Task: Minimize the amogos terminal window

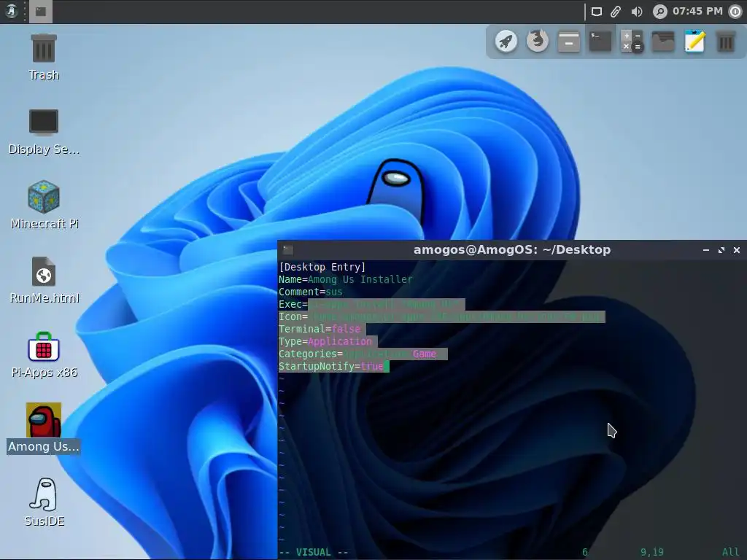Action: (x=706, y=250)
